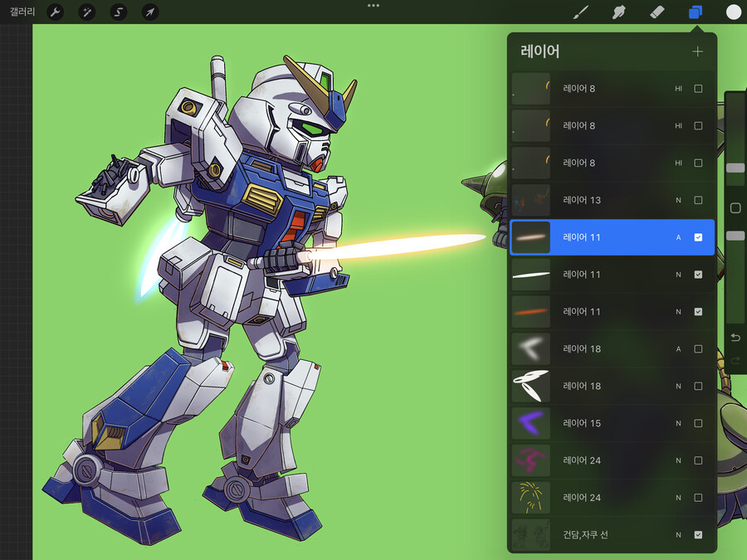The image size is (747, 560).
Task: Tap the yellow fireworks thumbnail of 레이어 24
Action: click(530, 498)
